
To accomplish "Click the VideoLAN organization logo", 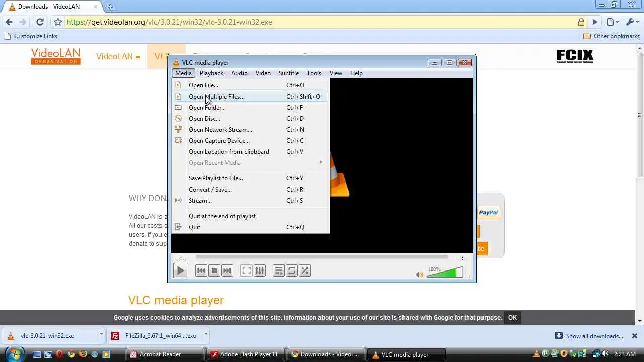I will (x=56, y=56).
